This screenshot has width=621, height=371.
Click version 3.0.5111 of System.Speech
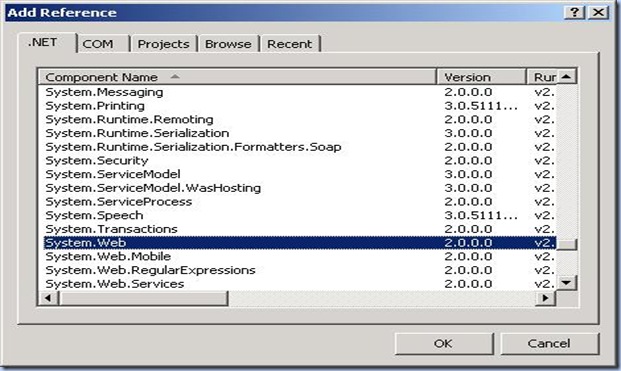(481, 215)
